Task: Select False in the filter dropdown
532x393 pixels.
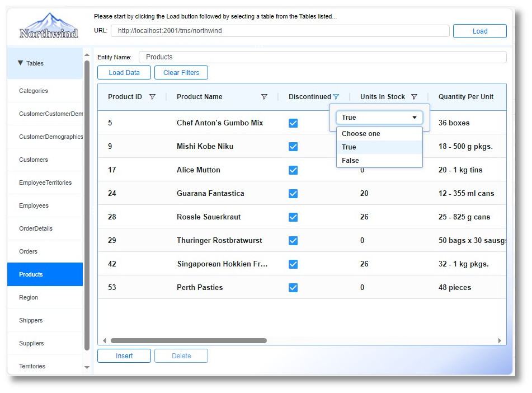Action: (350, 160)
